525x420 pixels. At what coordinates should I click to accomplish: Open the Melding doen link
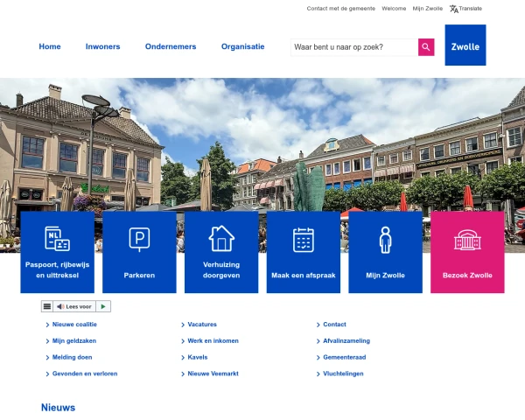click(72, 357)
